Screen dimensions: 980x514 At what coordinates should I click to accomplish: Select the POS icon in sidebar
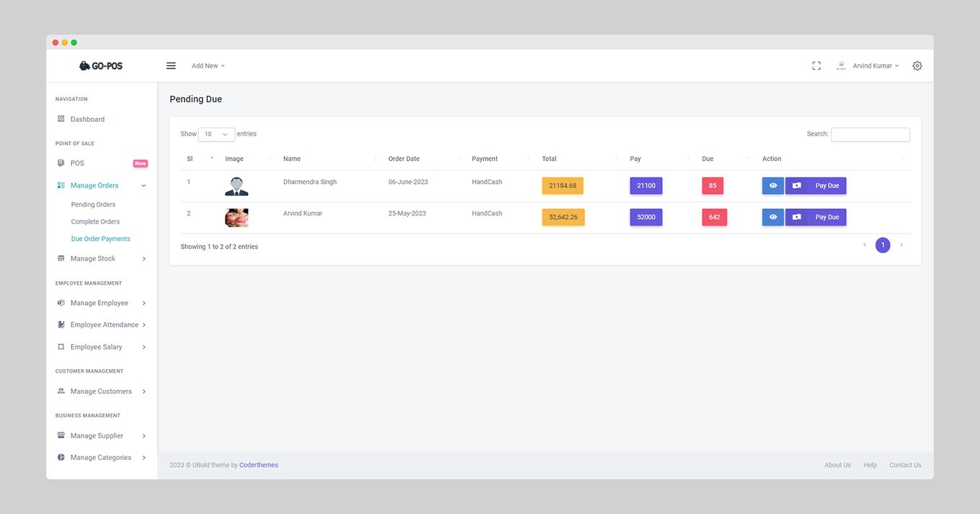point(61,163)
